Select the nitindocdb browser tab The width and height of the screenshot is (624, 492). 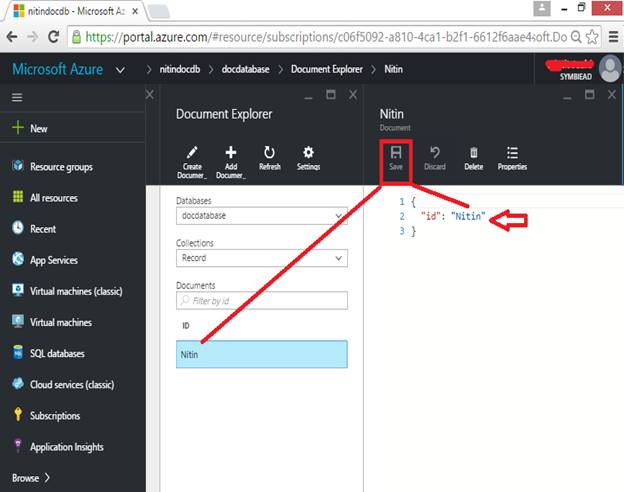click(x=76, y=11)
